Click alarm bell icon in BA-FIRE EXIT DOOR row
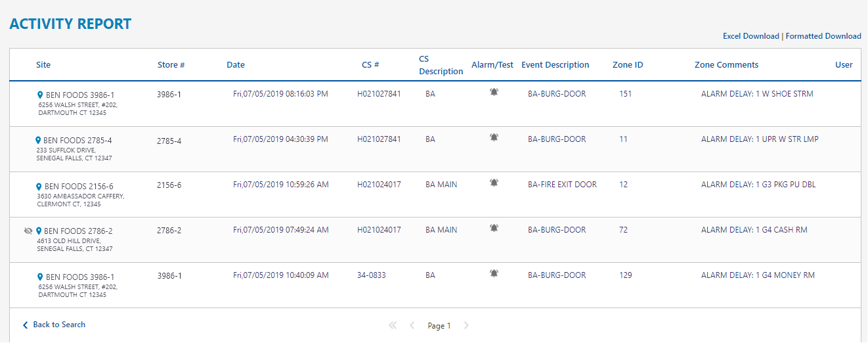868x343 pixels. [x=494, y=183]
